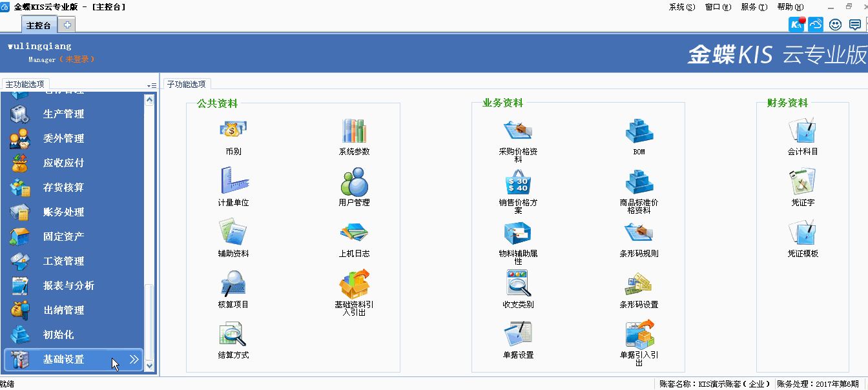Screen dimensions: 868x390
Task: Open 会计科目 chart of accounts
Action: pyautogui.click(x=802, y=132)
